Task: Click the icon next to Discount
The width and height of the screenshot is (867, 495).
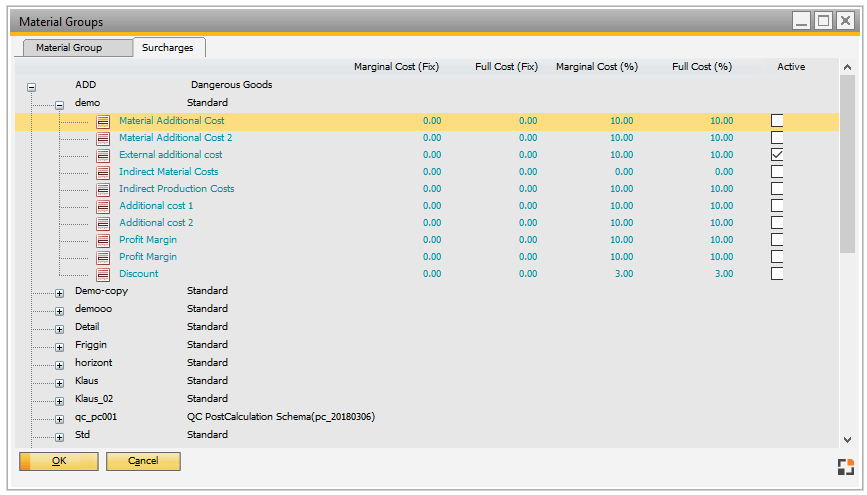Action: [103, 274]
